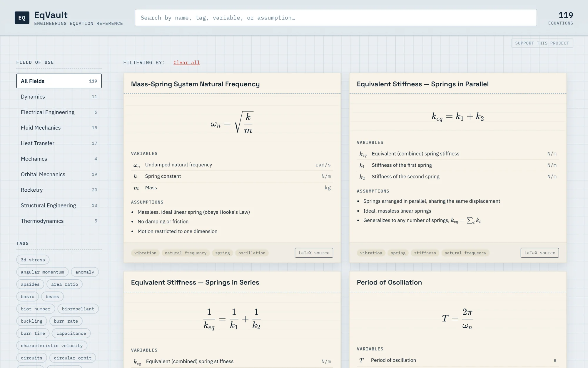
Task: Focus the equation search field
Action: [x=336, y=18]
